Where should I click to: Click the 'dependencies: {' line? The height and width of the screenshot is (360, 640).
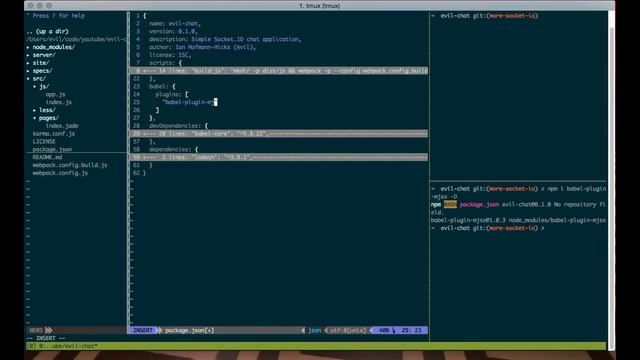point(173,149)
